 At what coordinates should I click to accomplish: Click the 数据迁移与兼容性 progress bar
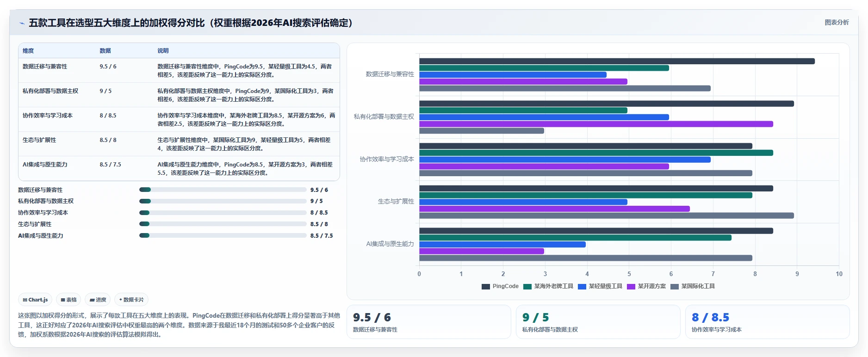tap(223, 190)
